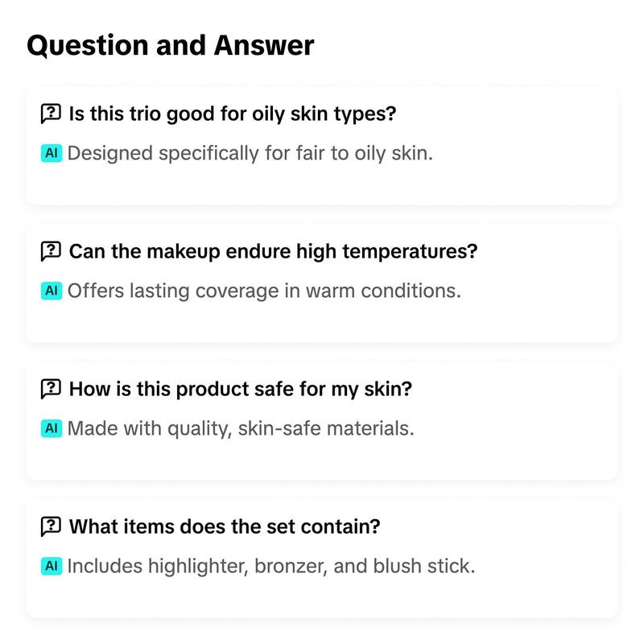The image size is (644, 644).
Task: Click AI badge next to 'Designed specifically' answer
Action: click(52, 153)
